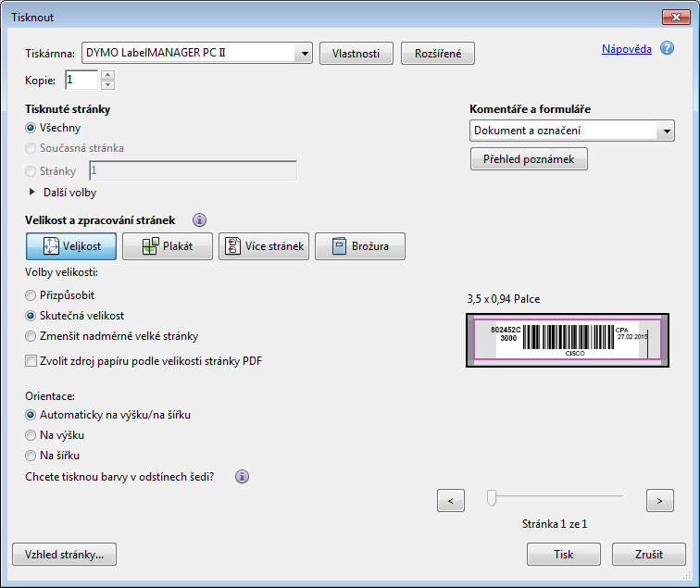Choose the Přizpůsobit size option

(31, 295)
